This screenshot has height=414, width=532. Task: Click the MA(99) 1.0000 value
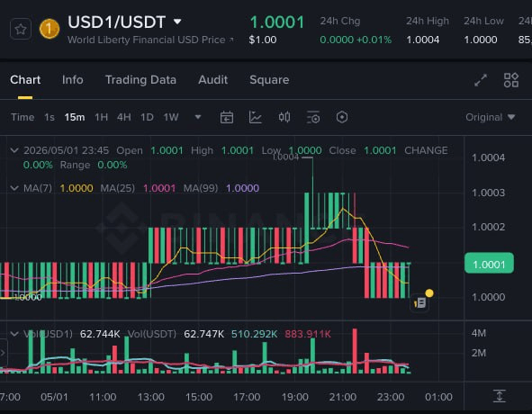242,188
